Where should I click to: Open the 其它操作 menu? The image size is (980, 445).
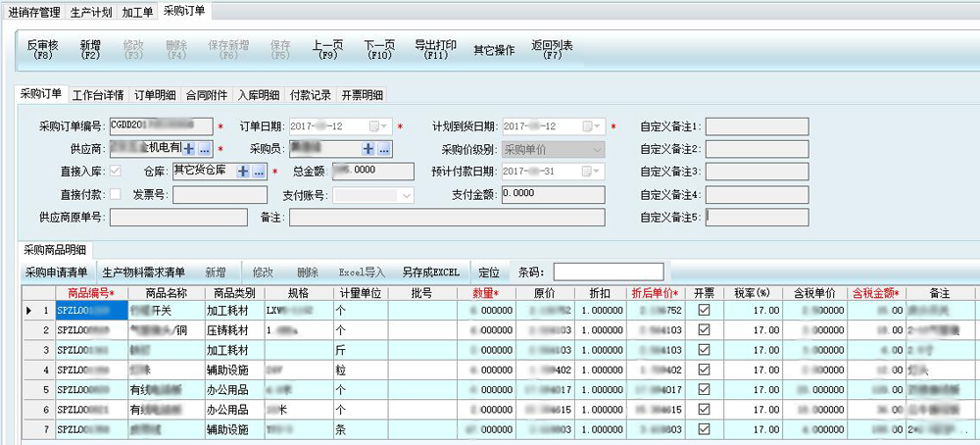tap(494, 50)
